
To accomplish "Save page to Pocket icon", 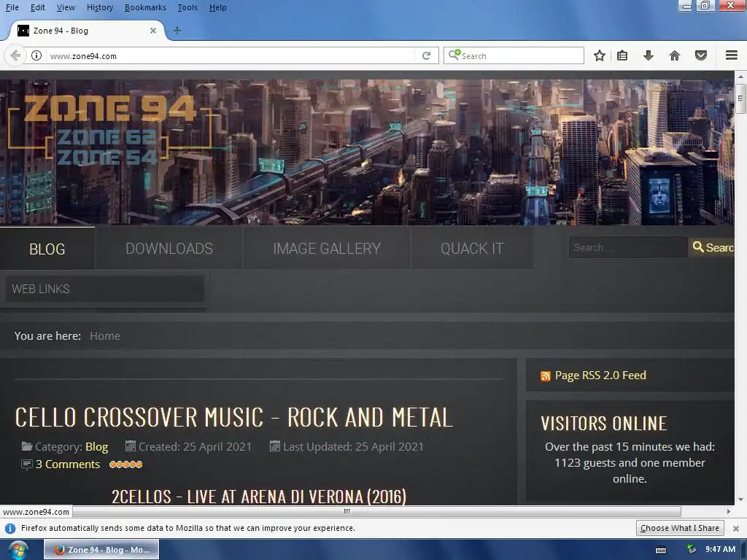I will pyautogui.click(x=701, y=55).
